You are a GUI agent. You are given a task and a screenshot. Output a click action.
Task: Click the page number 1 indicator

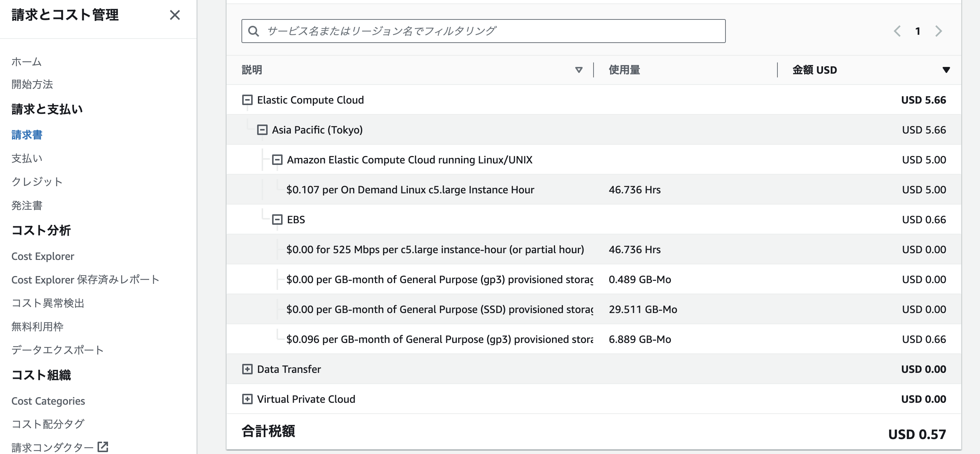click(x=918, y=31)
